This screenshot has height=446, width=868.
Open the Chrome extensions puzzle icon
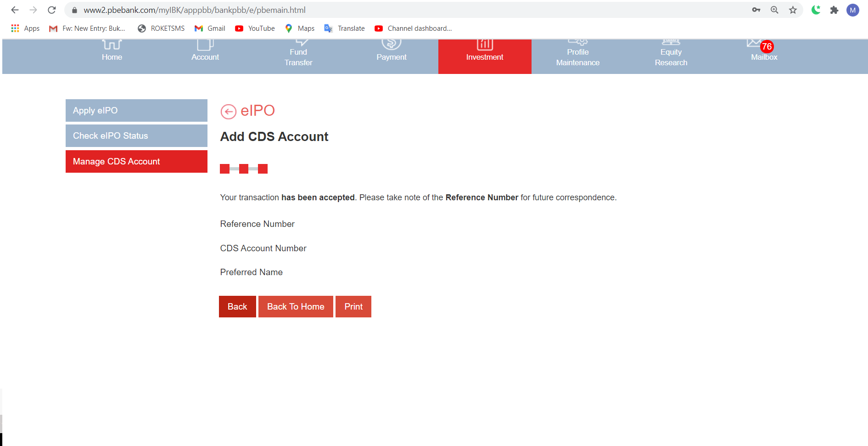(x=834, y=10)
